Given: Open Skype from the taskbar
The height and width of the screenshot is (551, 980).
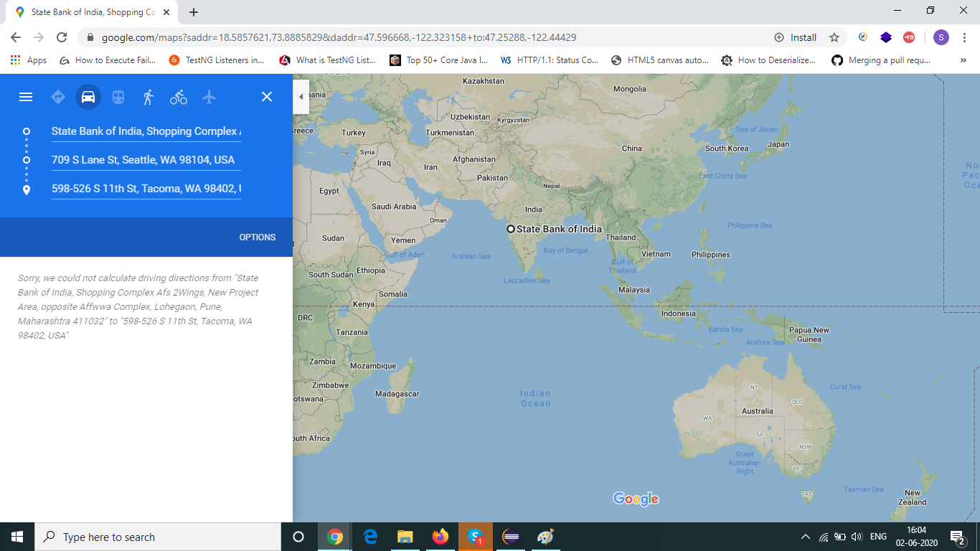Looking at the screenshot, I should [476, 537].
